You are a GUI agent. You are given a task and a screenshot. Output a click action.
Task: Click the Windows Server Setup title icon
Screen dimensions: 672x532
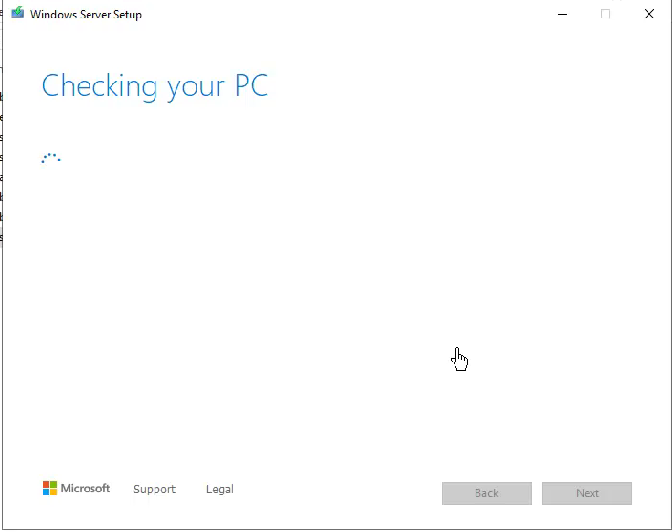point(18,12)
